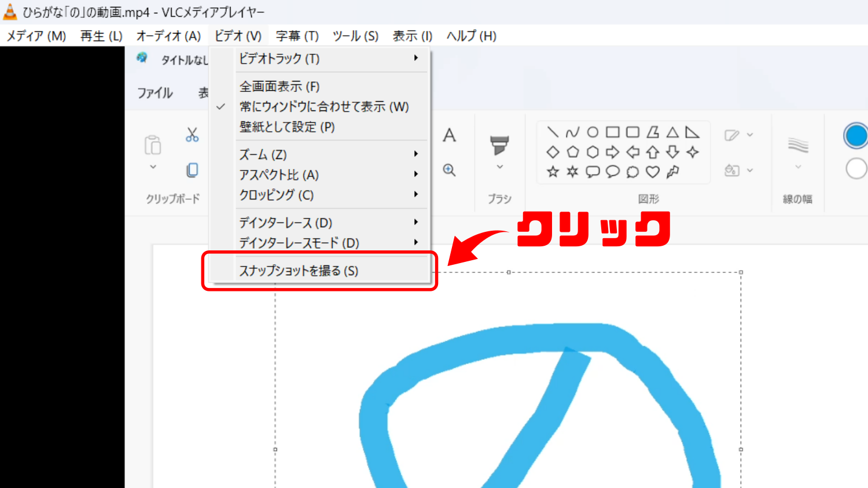Open the 再生 (L) menu
The height and width of the screenshot is (488, 868).
tap(101, 36)
